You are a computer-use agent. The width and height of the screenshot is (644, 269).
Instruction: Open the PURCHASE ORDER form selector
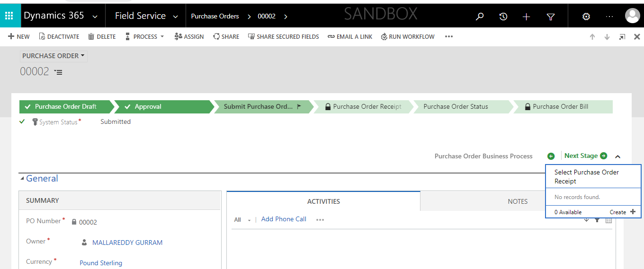pyautogui.click(x=54, y=56)
